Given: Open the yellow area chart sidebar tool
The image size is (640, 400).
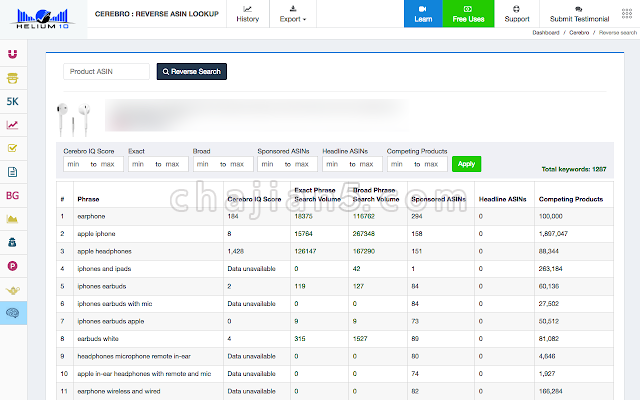Looking at the screenshot, I should [x=13, y=219].
